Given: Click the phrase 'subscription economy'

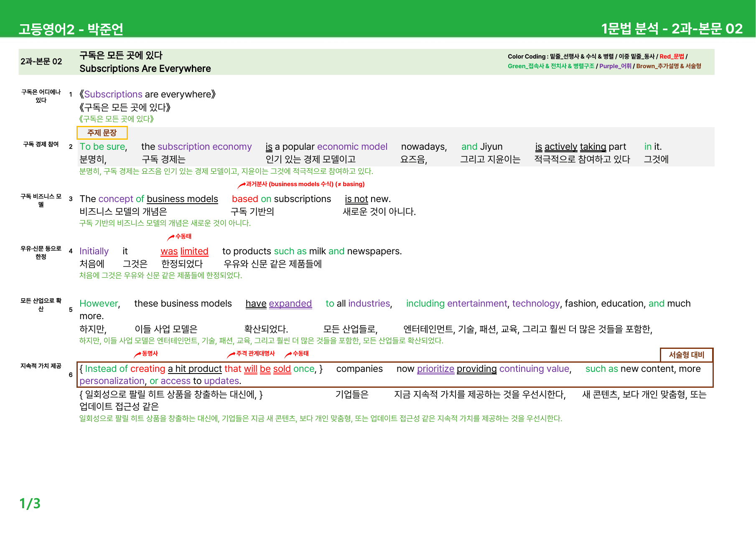Looking at the screenshot, I should (x=205, y=147).
